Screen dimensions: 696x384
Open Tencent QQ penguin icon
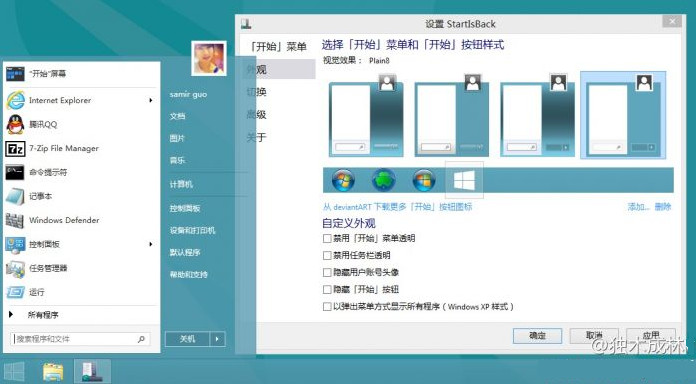tap(15, 124)
